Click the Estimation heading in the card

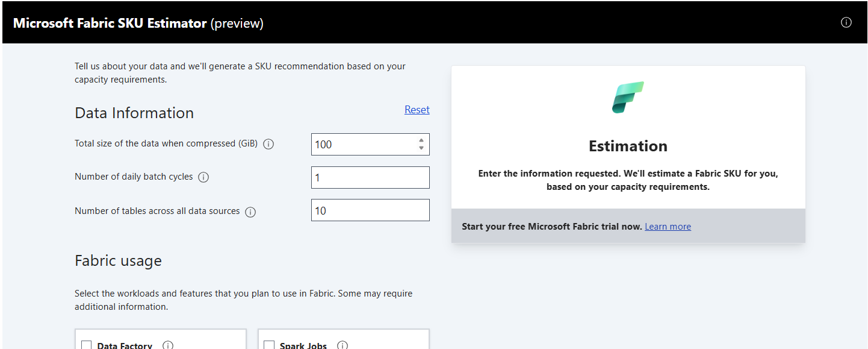(628, 146)
